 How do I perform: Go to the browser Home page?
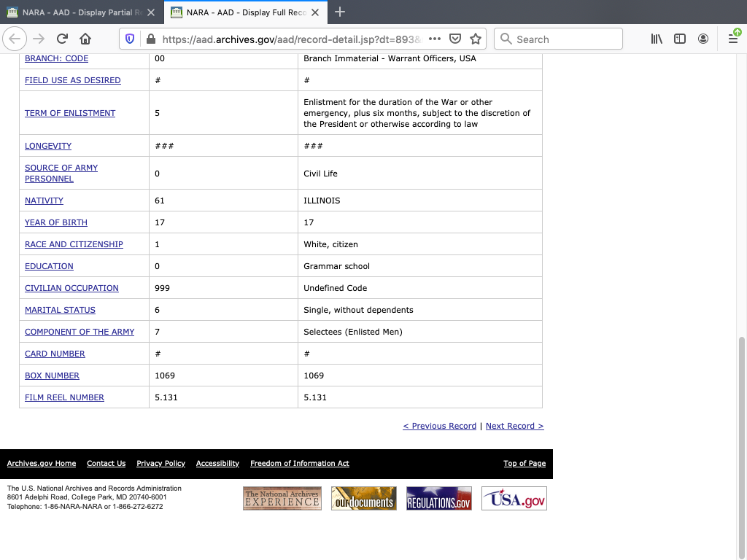click(85, 39)
